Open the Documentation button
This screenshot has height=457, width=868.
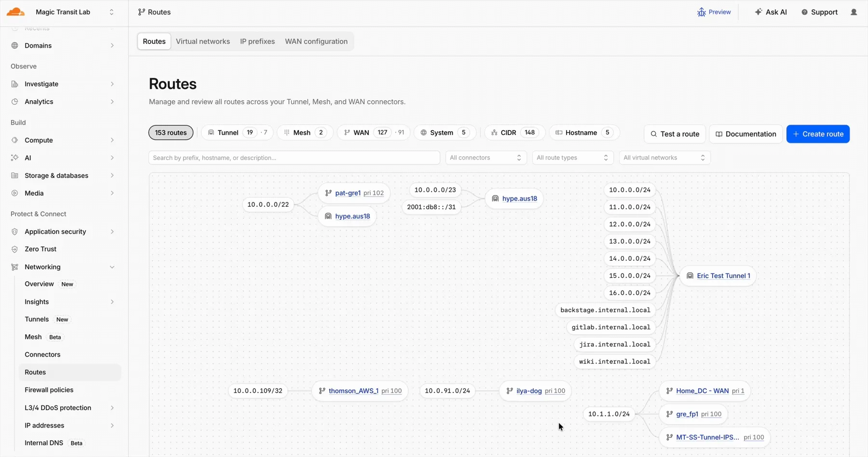click(746, 134)
